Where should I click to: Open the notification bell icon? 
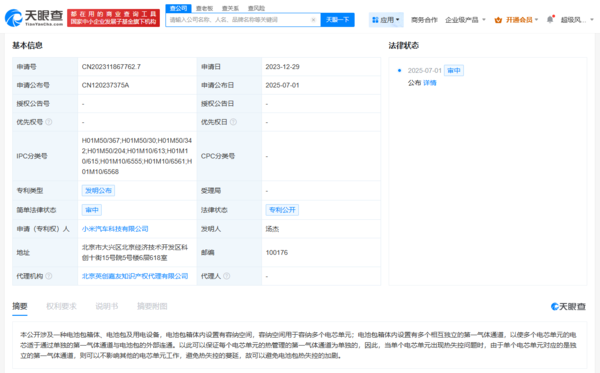tap(550, 20)
